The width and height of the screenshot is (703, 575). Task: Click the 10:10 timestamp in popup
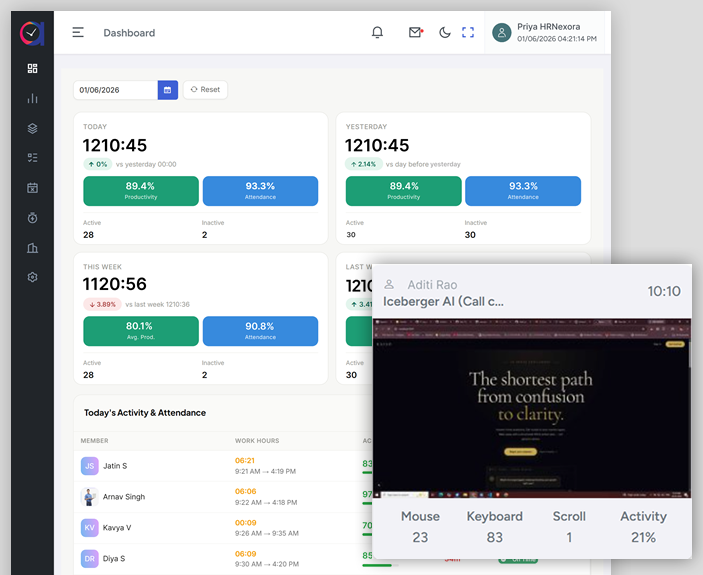664,291
